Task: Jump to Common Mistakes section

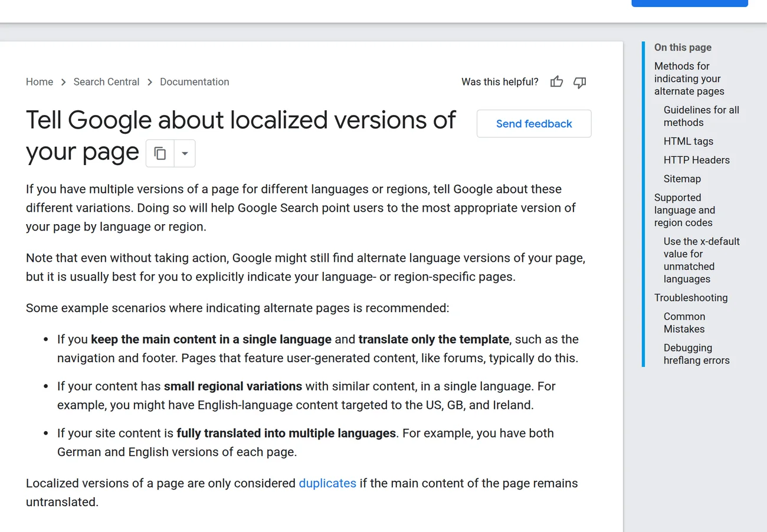Action: (684, 323)
